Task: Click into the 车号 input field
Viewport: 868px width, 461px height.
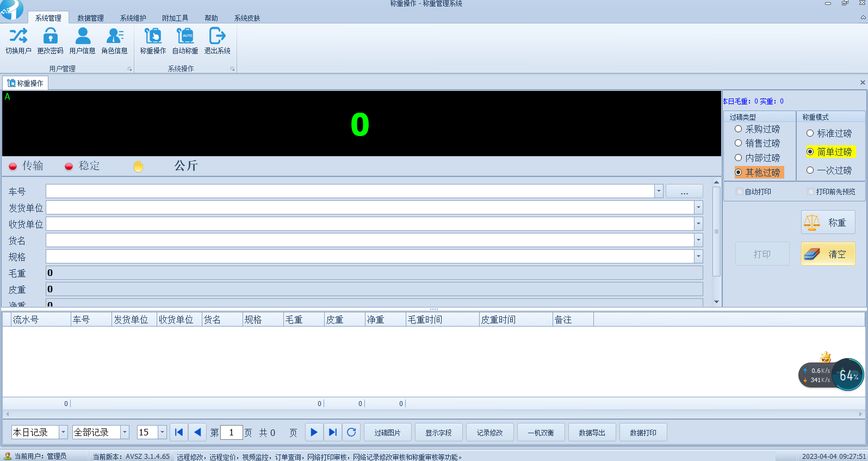Action: (x=349, y=191)
